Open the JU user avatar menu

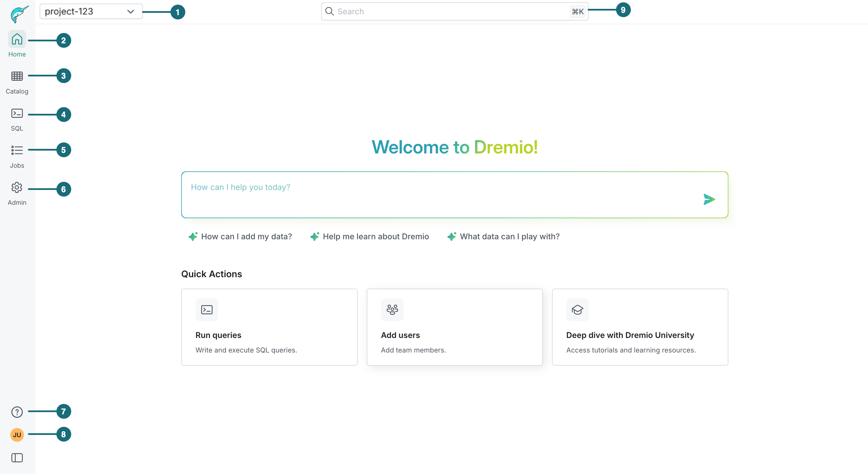[17, 435]
